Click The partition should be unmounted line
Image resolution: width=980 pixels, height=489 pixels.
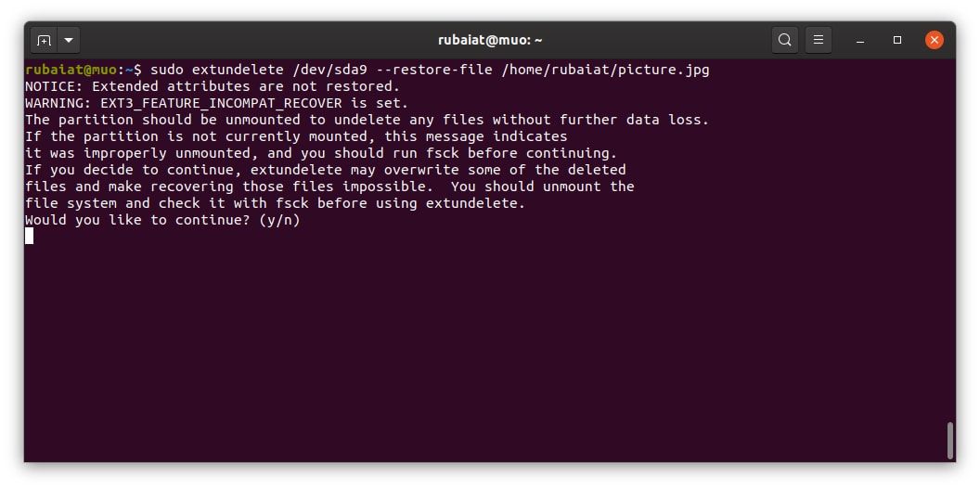click(x=367, y=120)
